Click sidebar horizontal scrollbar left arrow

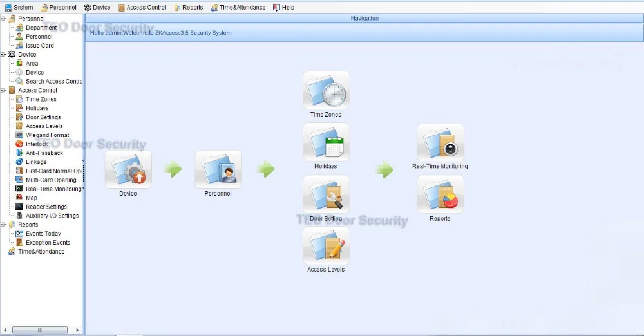[x=5, y=330]
